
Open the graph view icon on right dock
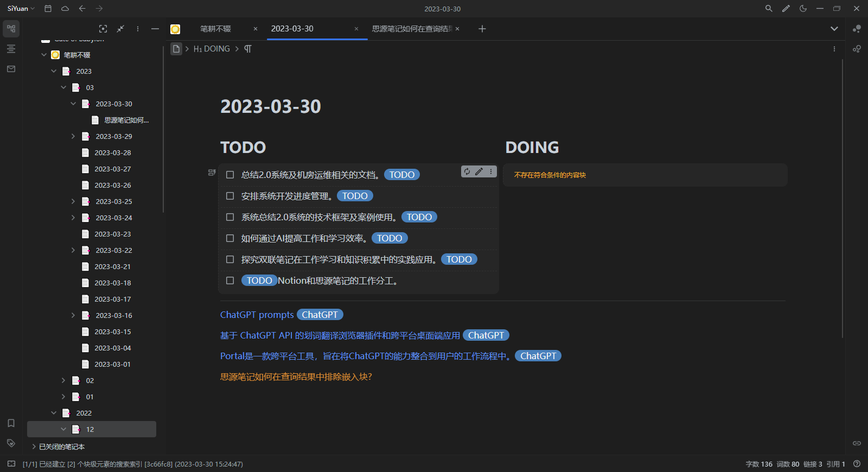click(857, 29)
